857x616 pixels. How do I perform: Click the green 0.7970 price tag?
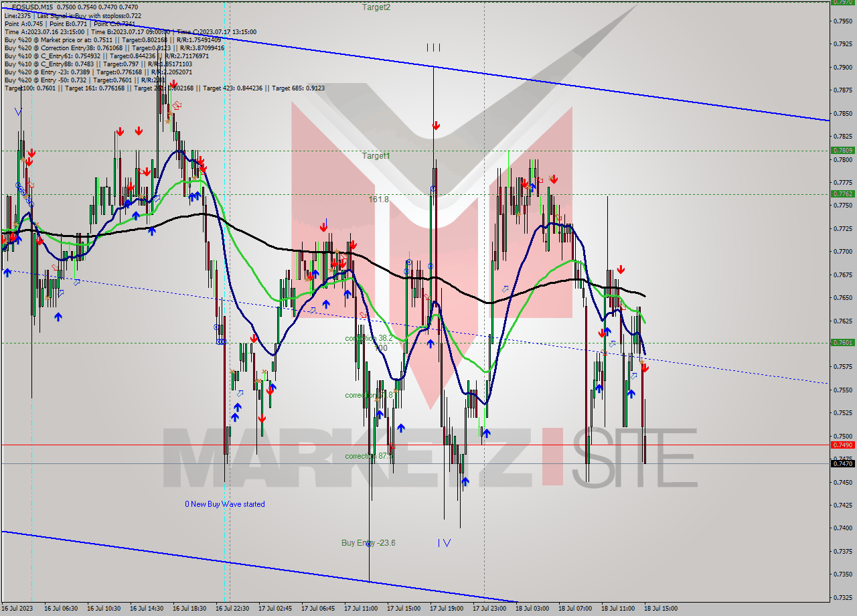pos(842,2)
